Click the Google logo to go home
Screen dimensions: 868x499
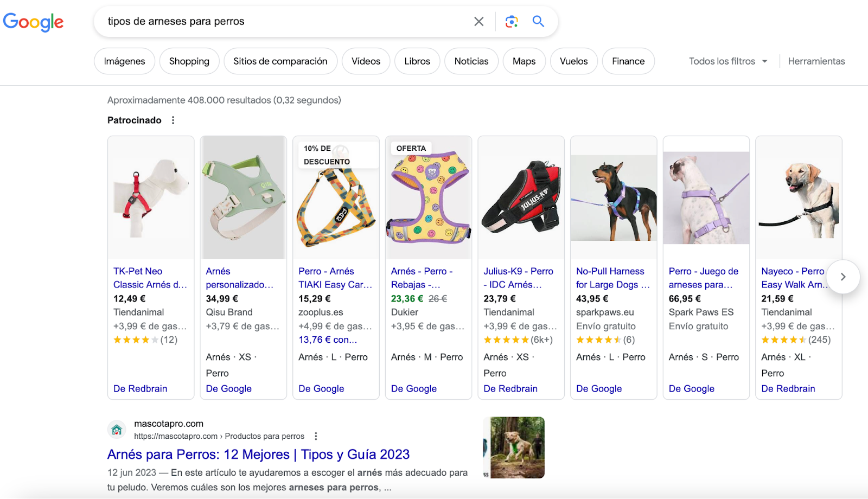pos(33,22)
